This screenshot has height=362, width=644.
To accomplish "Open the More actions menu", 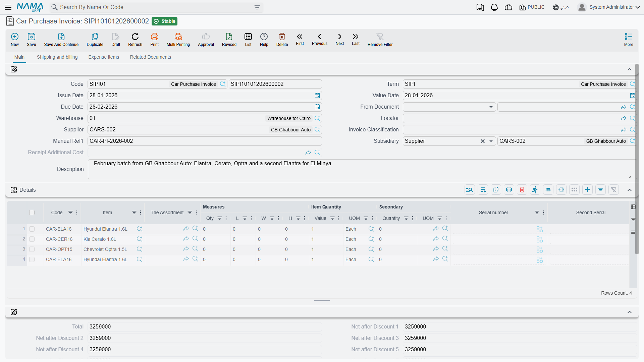I will (x=629, y=40).
